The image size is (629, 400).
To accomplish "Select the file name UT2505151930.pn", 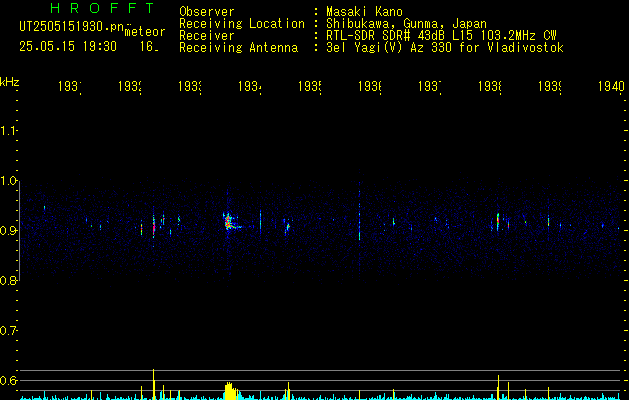I will [x=72, y=27].
